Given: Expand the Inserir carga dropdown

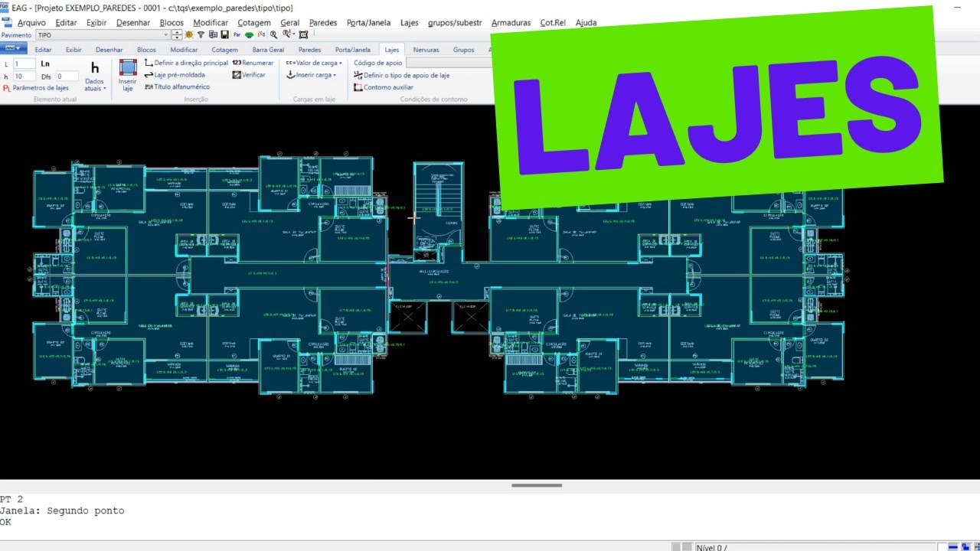Looking at the screenshot, I should click(x=335, y=75).
